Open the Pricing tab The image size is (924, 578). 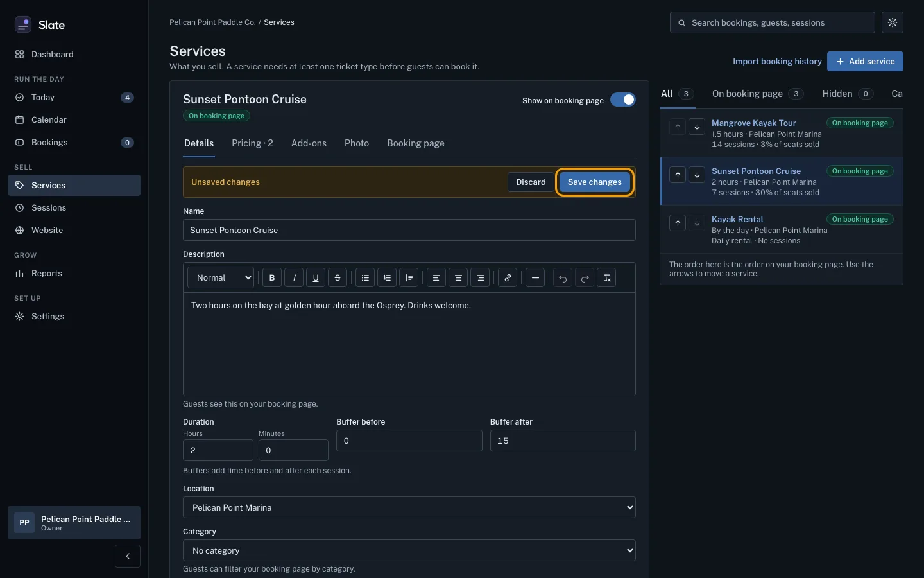click(252, 143)
